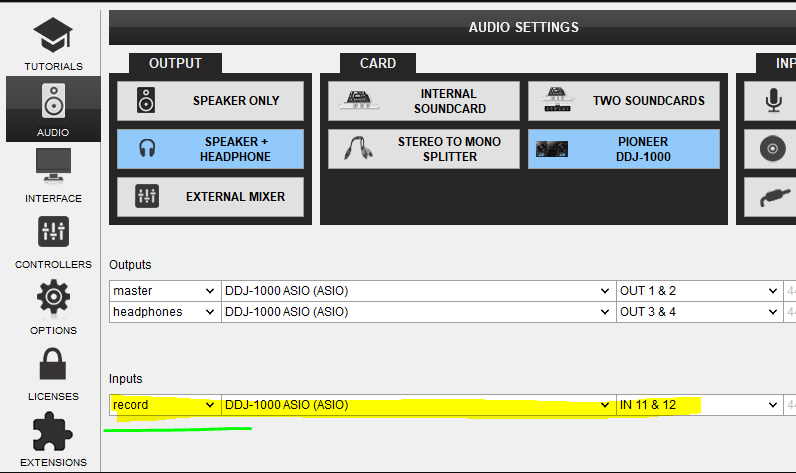Screen dimensions: 796x473
Task: Select Two Soundcards card option
Action: point(624,101)
